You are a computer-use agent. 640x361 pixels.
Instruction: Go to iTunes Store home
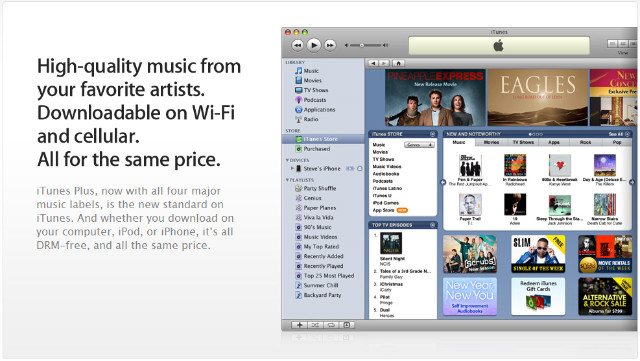[399, 63]
